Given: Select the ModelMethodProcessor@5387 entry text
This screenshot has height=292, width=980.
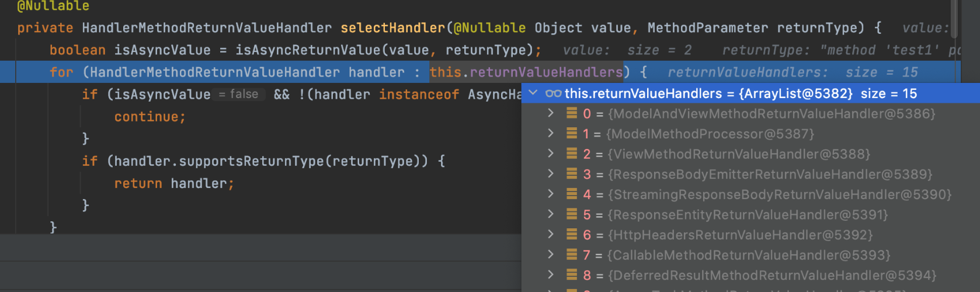Looking at the screenshot, I should [710, 134].
